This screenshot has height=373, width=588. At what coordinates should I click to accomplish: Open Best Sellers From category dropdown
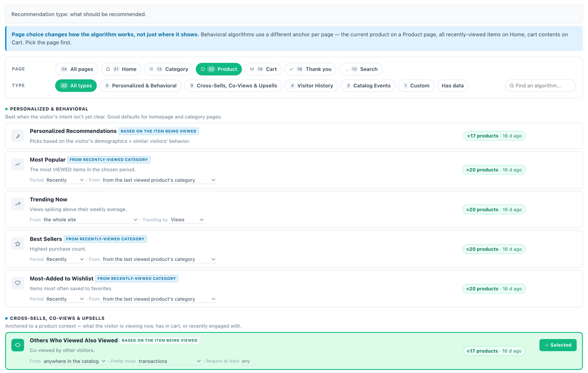click(158, 259)
